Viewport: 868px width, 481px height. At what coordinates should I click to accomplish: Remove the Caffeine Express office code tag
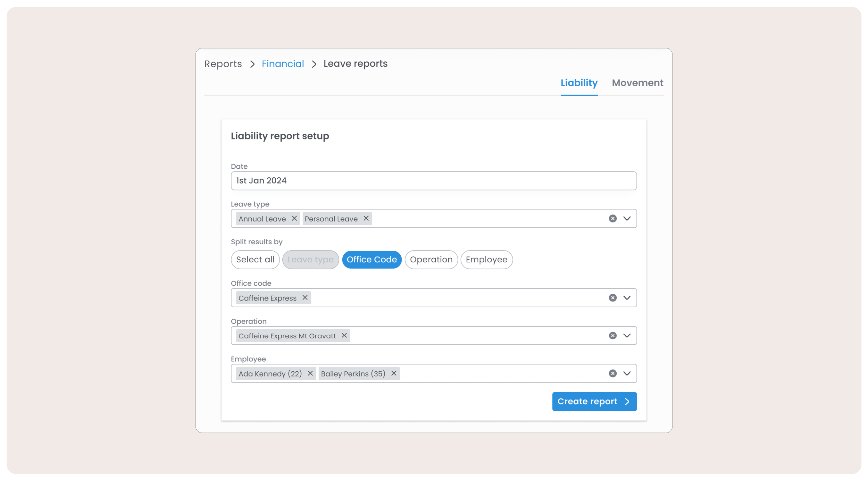click(x=305, y=298)
